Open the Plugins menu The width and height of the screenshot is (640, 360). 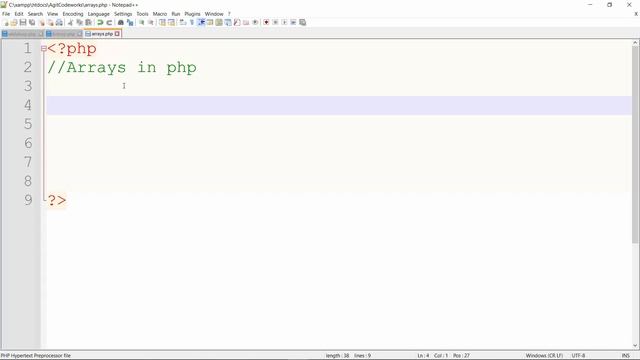(x=192, y=14)
